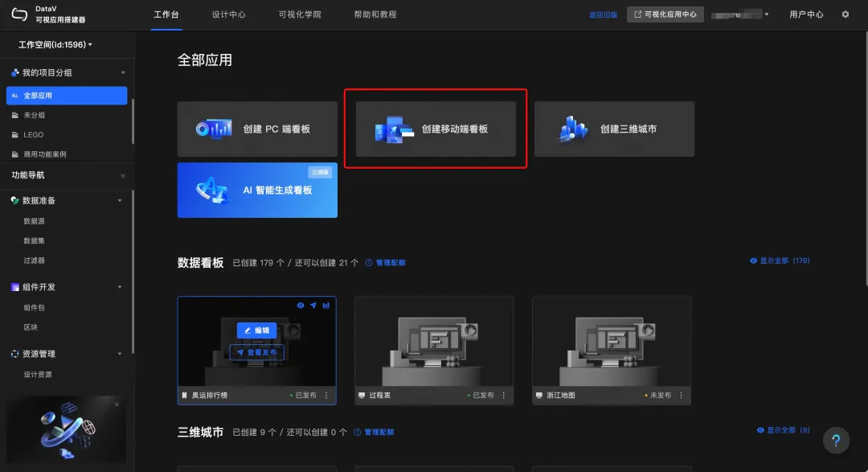Click 管理配额 link beside 三维城市

click(379, 432)
